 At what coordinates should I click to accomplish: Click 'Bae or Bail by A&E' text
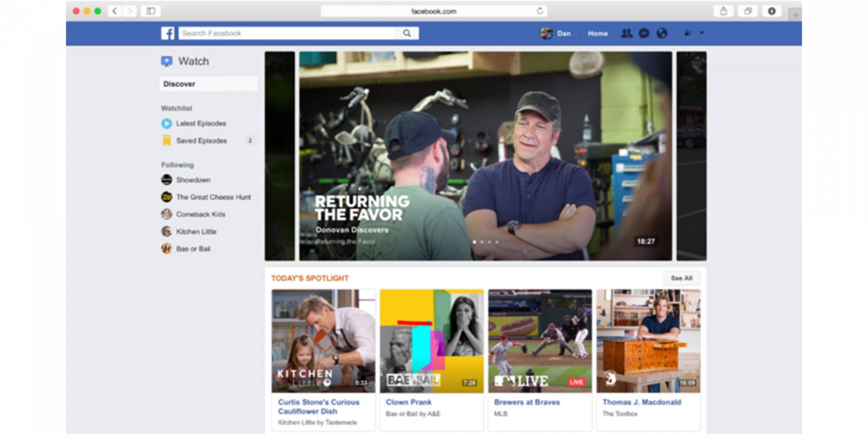[x=413, y=414]
